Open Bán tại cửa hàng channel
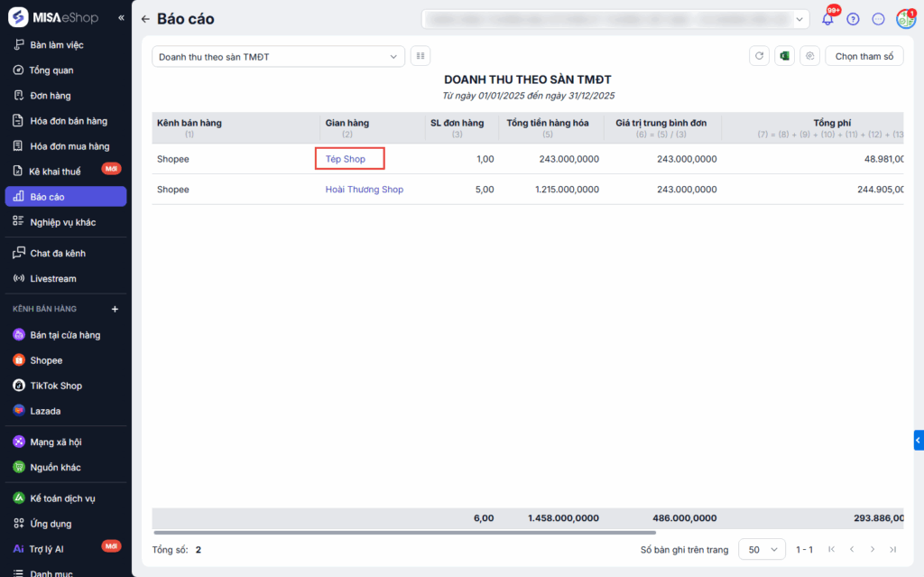The image size is (924, 577). coord(65,335)
